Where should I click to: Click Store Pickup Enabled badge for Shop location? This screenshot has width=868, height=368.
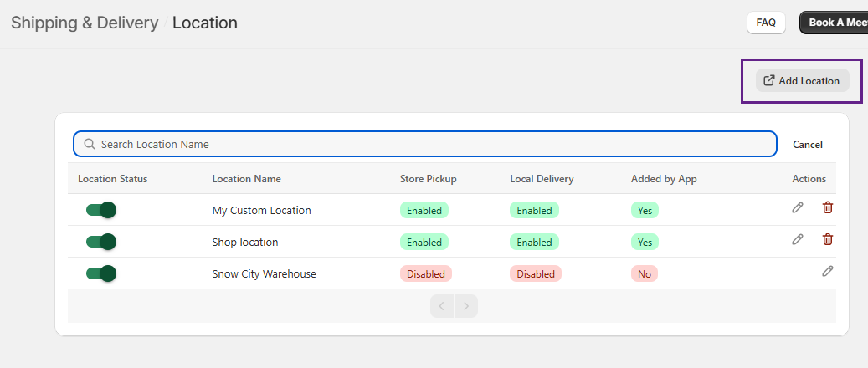click(x=424, y=242)
